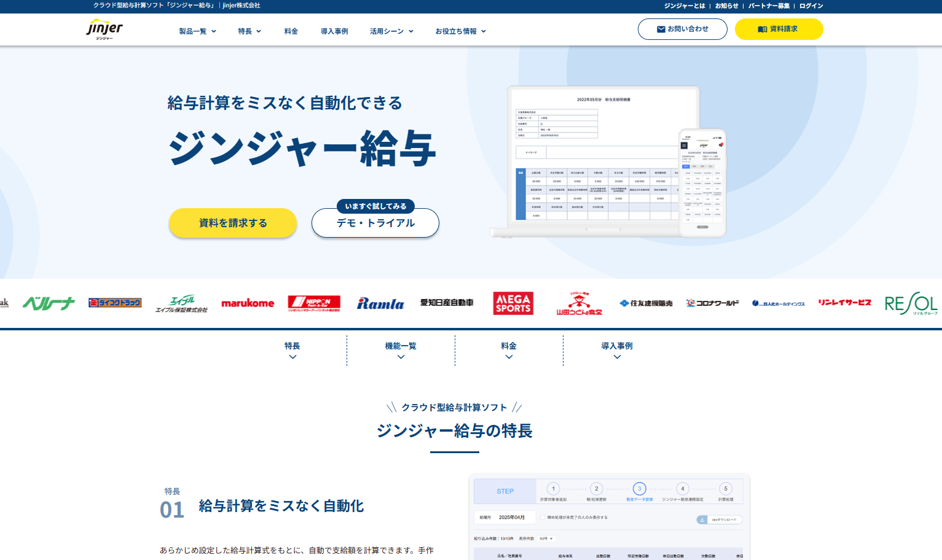Click the ダイコクドラッグ logo
The height and width of the screenshot is (560, 942).
coord(115,303)
